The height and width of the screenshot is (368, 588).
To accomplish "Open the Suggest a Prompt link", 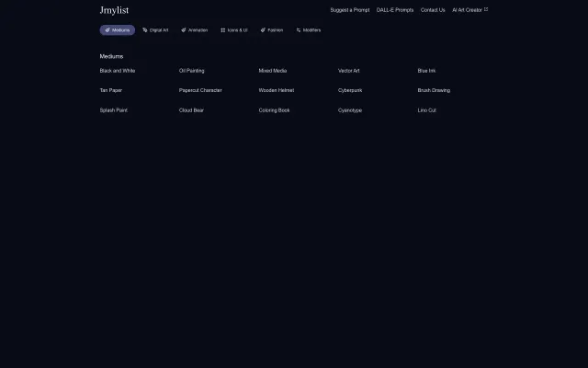I will coord(349,10).
